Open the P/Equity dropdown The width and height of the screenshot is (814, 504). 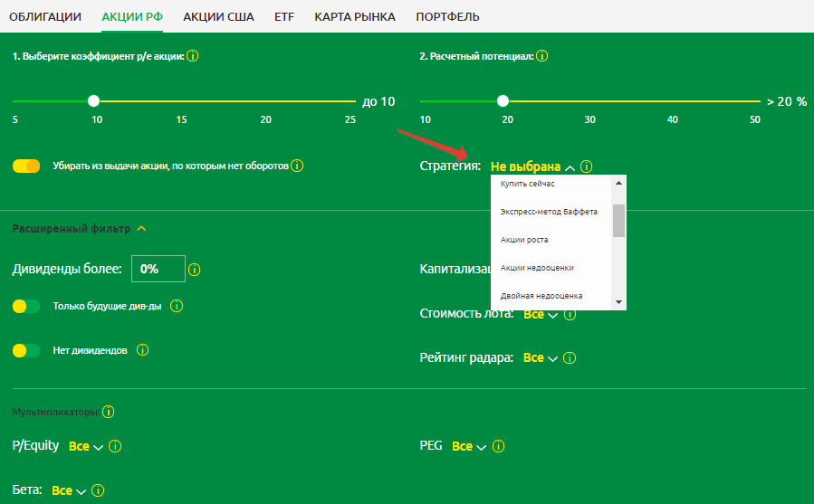coord(86,446)
